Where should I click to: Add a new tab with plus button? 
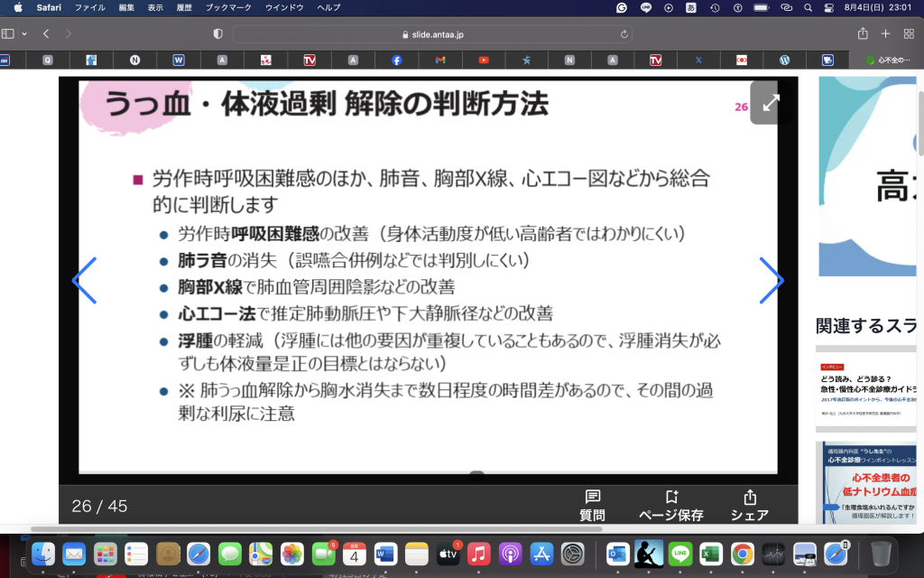click(885, 33)
